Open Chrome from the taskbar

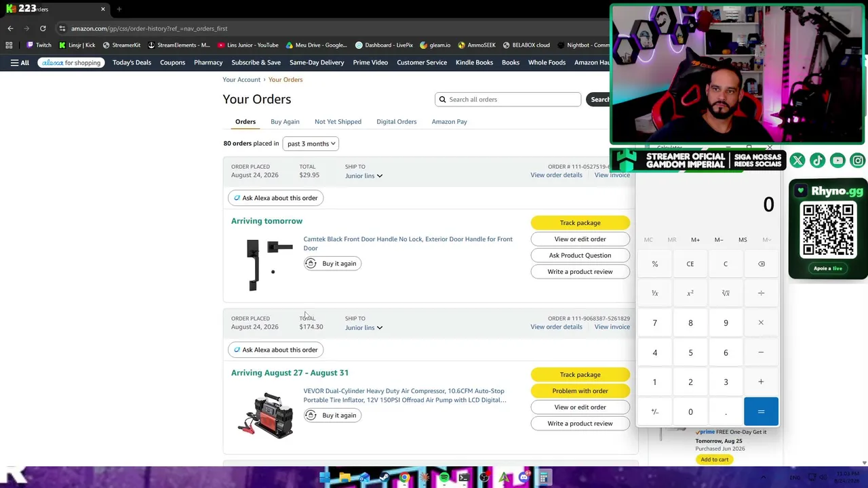click(404, 478)
